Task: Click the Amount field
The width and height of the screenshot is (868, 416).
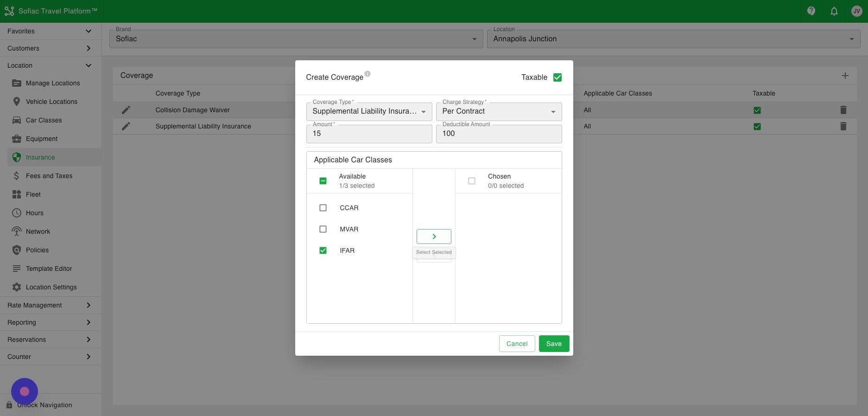Action: [x=369, y=134]
